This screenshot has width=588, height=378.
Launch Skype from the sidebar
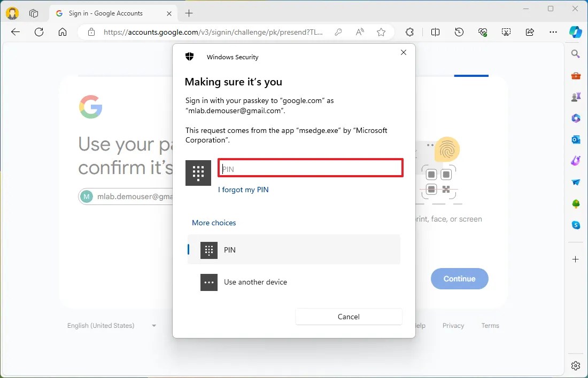click(576, 225)
